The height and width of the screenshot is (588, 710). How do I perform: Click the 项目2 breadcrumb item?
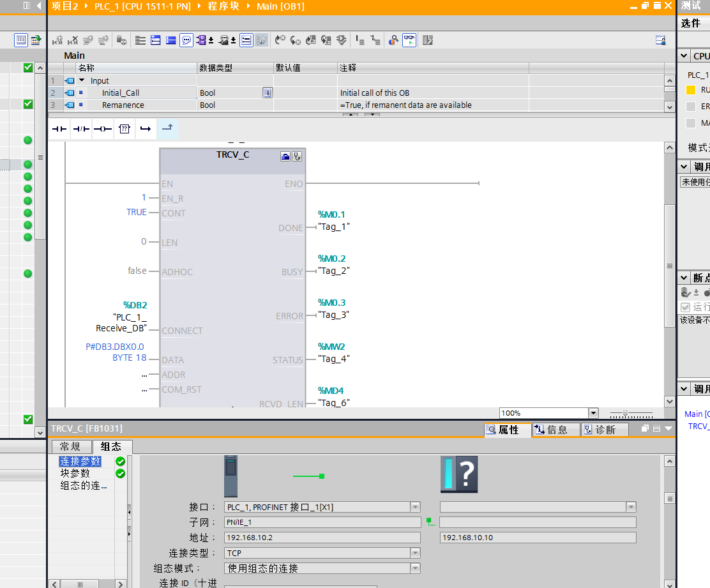pyautogui.click(x=64, y=6)
